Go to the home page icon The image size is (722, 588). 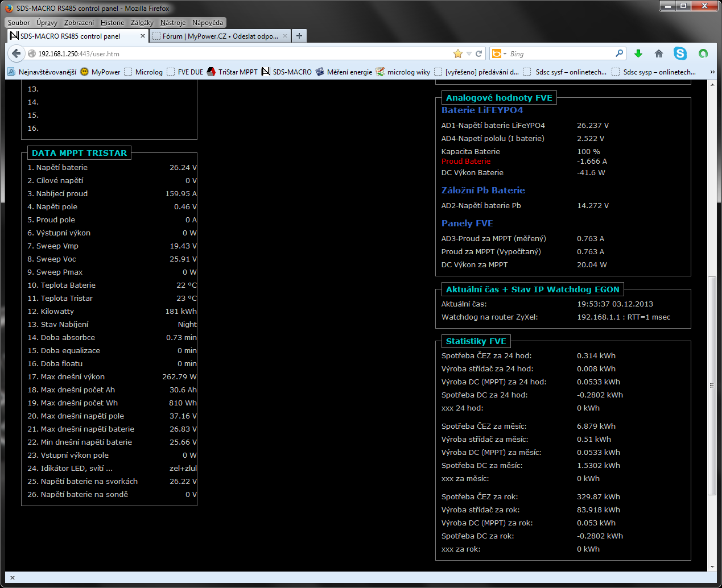coord(659,53)
